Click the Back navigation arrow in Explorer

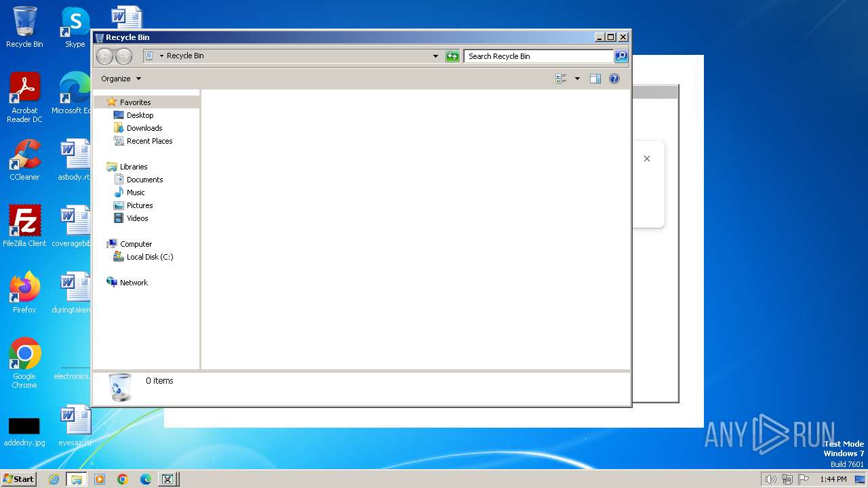click(104, 56)
